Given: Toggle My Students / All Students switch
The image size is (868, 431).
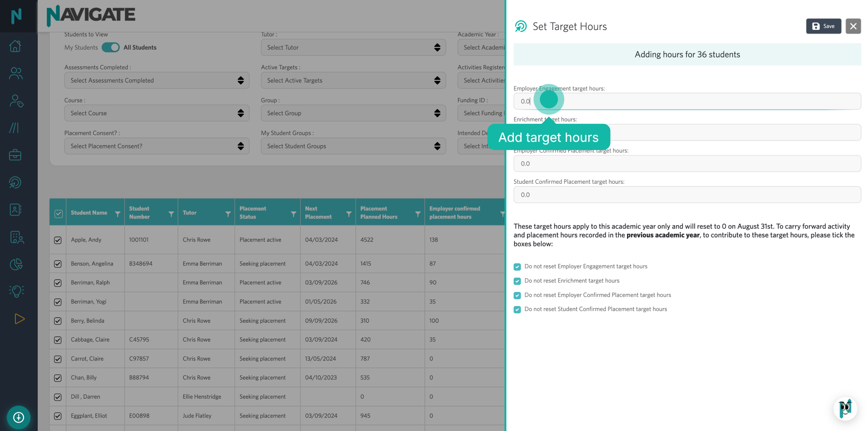Looking at the screenshot, I should tap(110, 47).
